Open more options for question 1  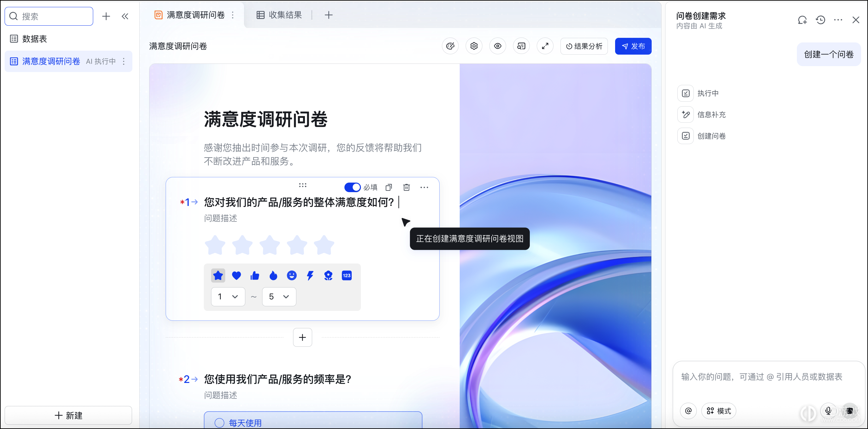point(424,187)
